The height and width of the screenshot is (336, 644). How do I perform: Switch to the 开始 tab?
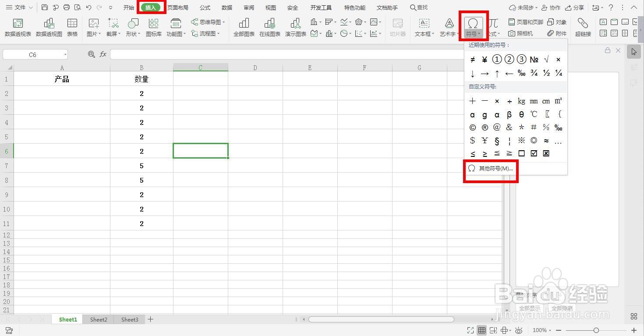click(128, 7)
